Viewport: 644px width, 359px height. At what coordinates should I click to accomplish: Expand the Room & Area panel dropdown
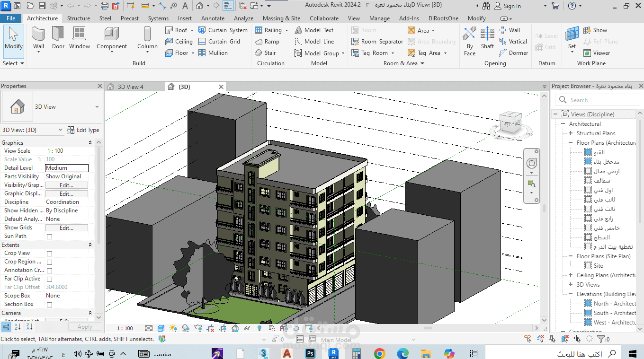pos(404,63)
